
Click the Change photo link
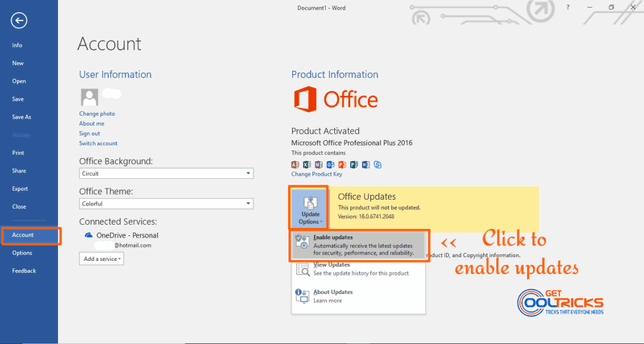click(97, 114)
